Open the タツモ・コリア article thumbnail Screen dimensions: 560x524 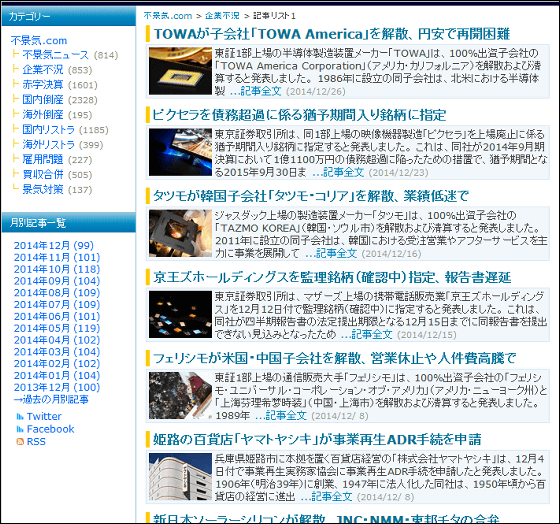point(180,233)
